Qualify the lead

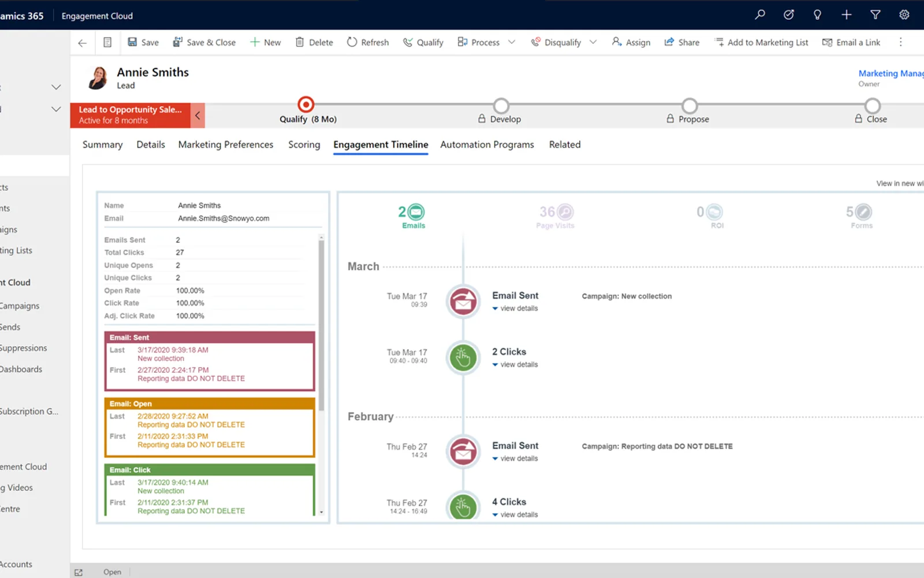click(423, 42)
